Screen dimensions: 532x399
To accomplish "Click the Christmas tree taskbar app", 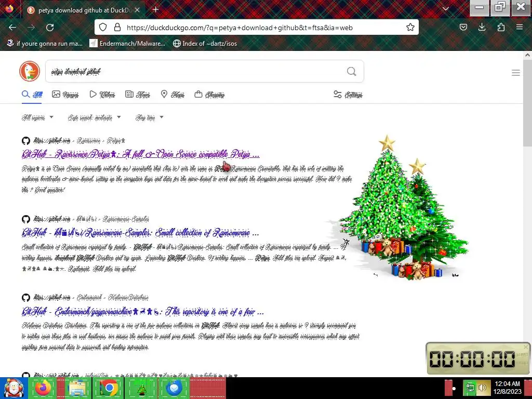I will [142, 388].
